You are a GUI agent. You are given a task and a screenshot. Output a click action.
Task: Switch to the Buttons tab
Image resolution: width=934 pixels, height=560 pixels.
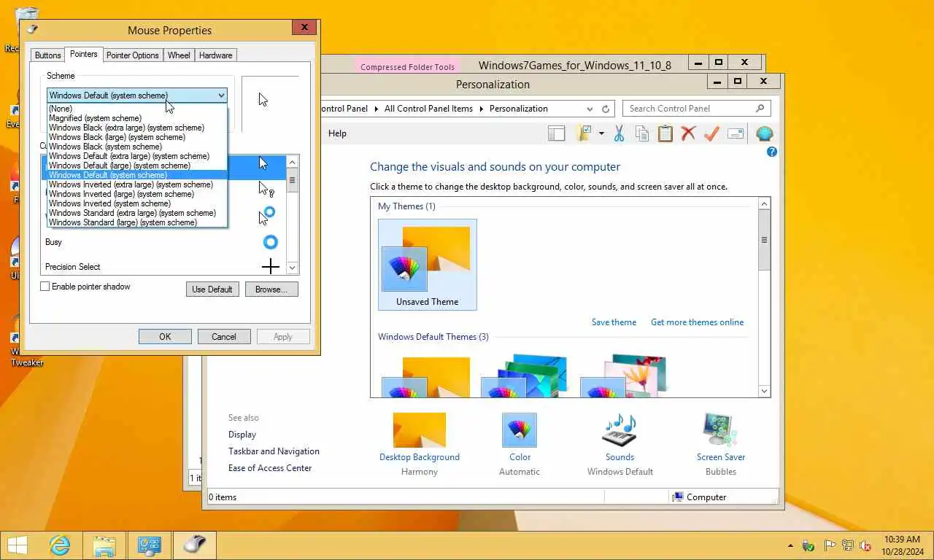48,55
